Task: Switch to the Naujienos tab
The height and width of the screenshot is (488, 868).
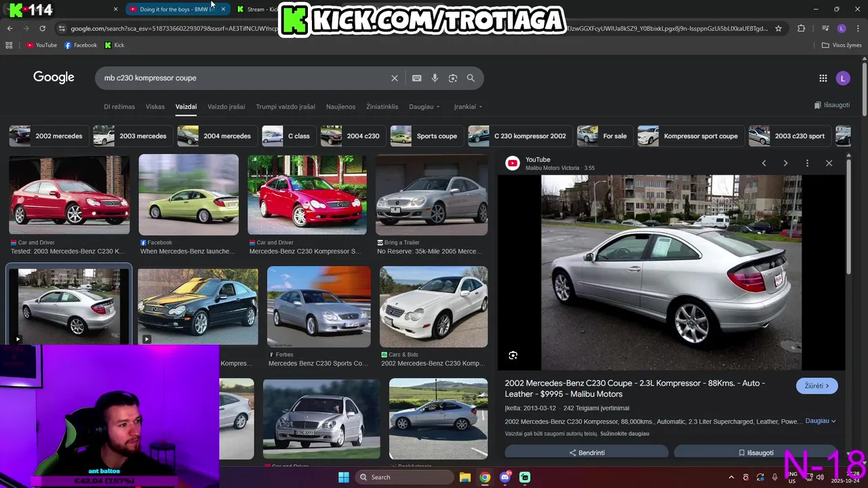Action: click(340, 106)
